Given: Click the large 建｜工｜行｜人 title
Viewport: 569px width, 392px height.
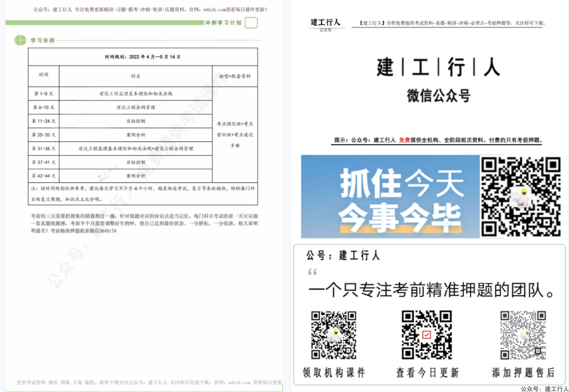Looking at the screenshot, I should click(x=438, y=67).
